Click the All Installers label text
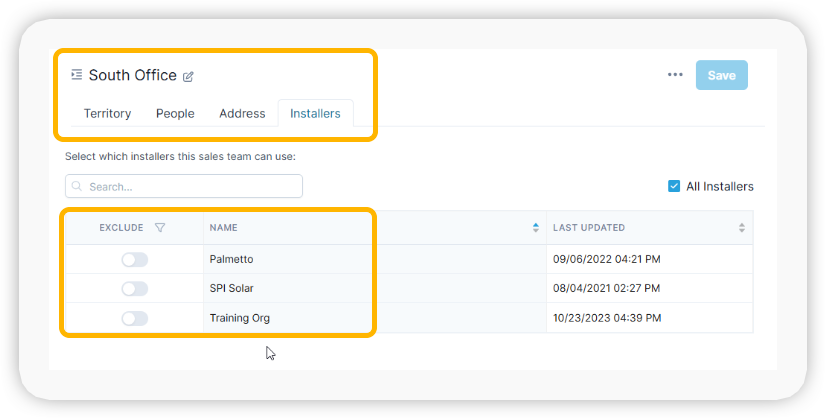Screen dimensions: 825x418 pos(720,186)
